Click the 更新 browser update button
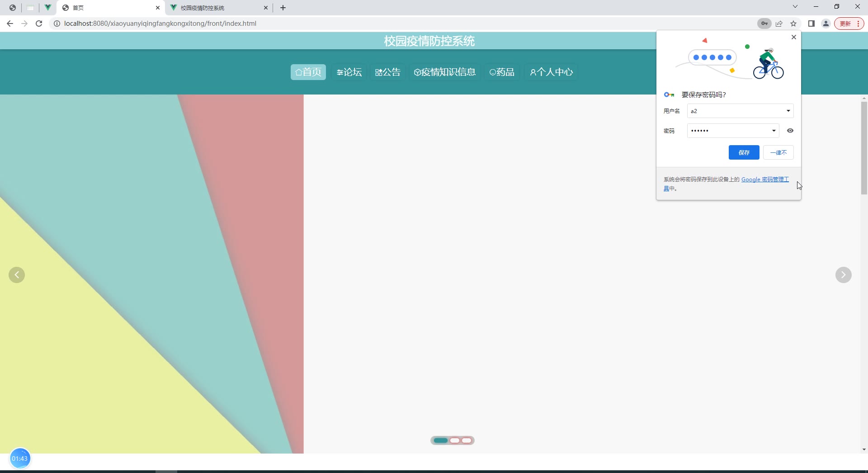The height and width of the screenshot is (473, 868). point(849,24)
